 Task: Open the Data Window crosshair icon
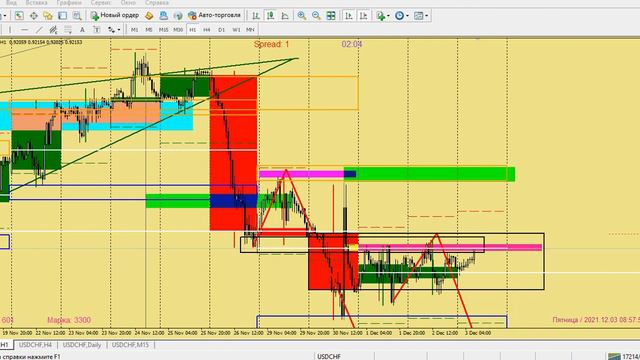coord(33,16)
